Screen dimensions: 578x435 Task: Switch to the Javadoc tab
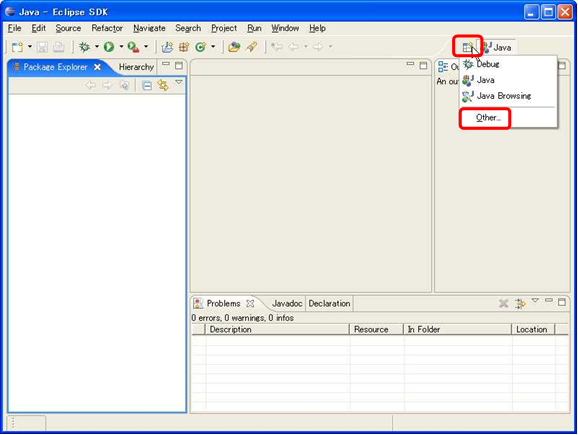coord(287,303)
